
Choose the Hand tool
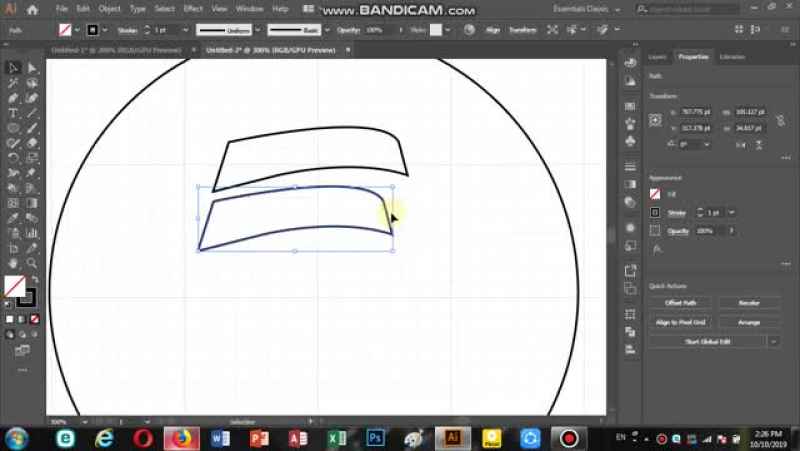coord(13,263)
